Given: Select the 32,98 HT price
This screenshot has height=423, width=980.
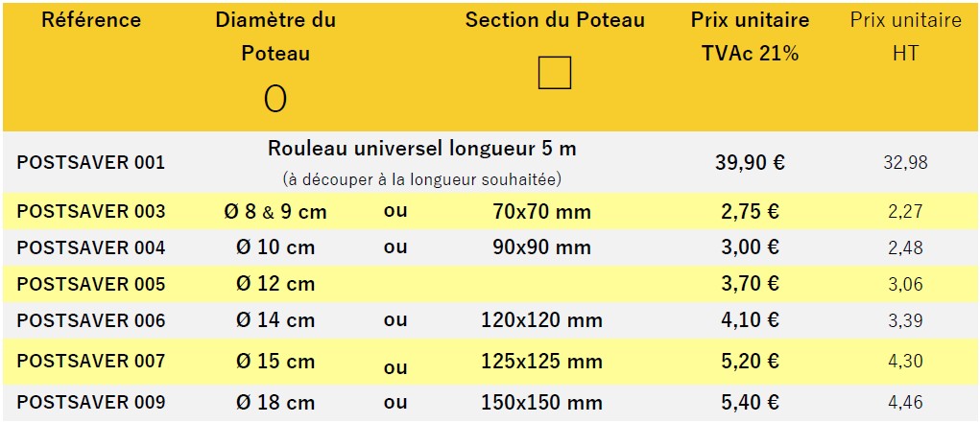Looking at the screenshot, I should tap(905, 162).
